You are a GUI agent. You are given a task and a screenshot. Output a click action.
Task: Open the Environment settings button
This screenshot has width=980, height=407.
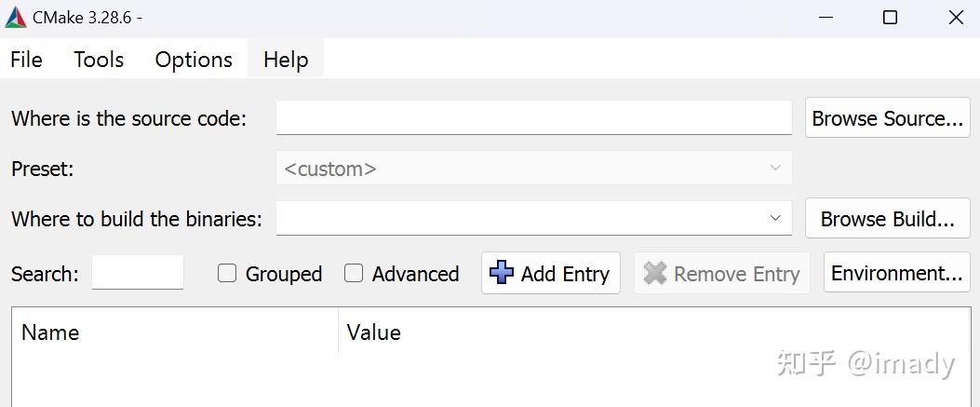click(896, 273)
